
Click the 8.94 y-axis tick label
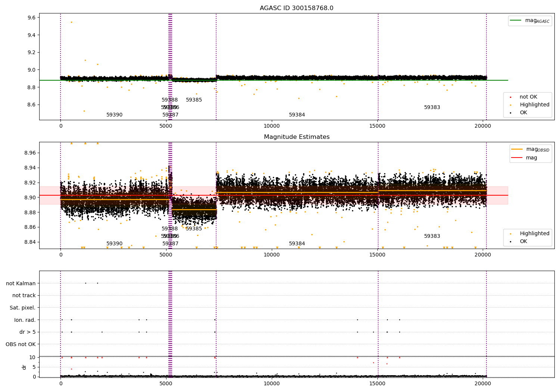[x=30, y=168]
